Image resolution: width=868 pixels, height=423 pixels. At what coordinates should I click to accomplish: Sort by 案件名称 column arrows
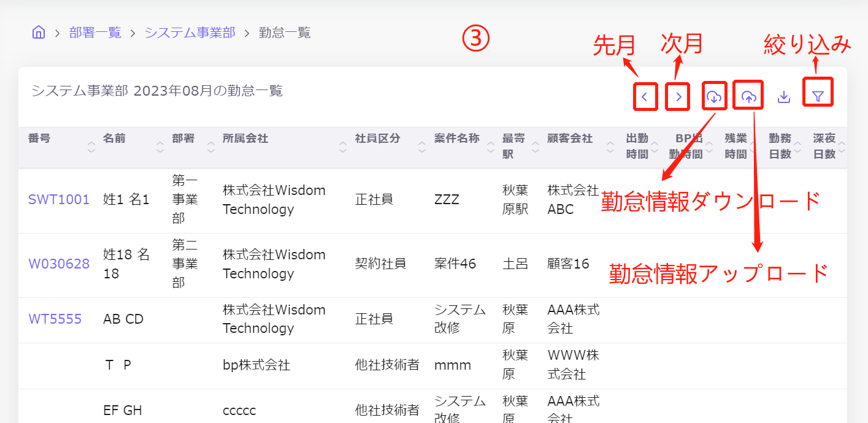[490, 147]
